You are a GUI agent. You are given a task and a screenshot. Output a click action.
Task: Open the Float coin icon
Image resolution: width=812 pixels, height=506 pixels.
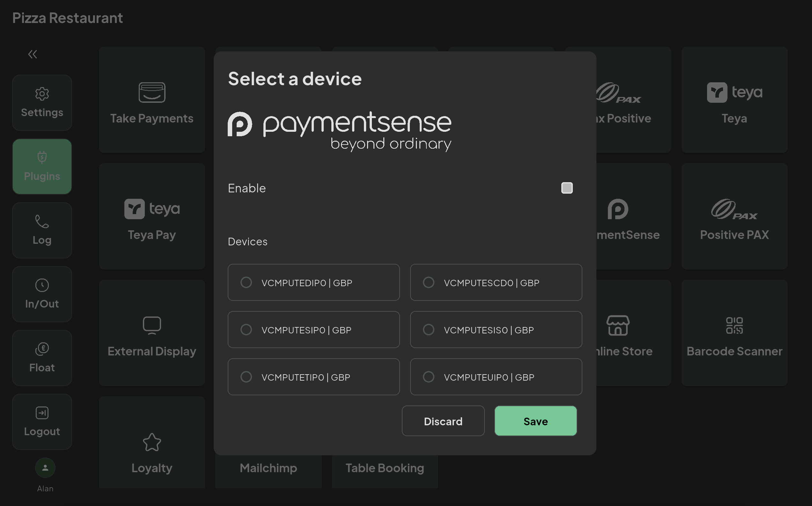pos(42,349)
